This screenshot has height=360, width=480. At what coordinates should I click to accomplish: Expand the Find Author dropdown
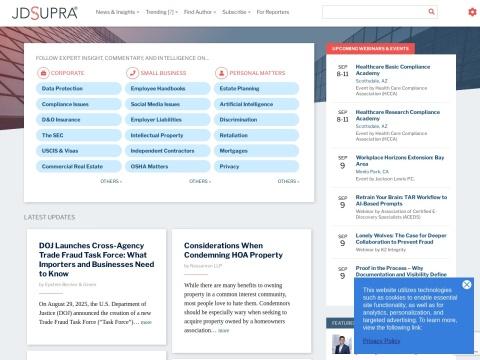200,12
